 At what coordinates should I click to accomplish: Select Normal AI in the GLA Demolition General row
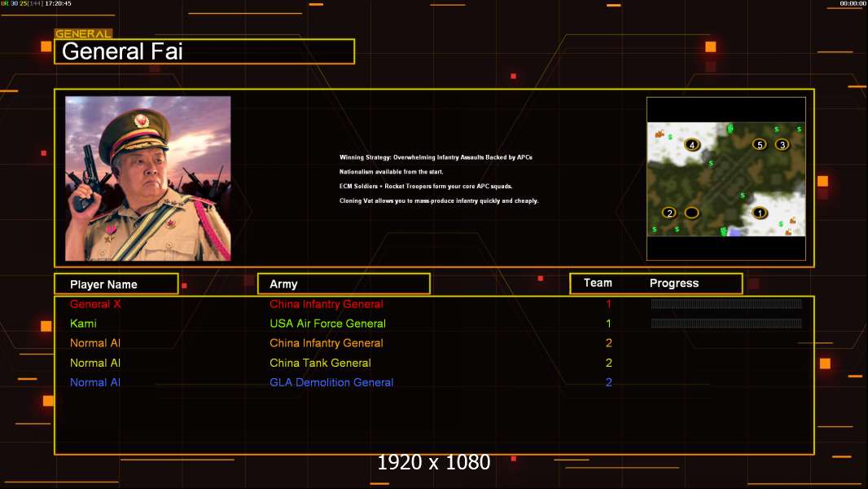coord(95,382)
